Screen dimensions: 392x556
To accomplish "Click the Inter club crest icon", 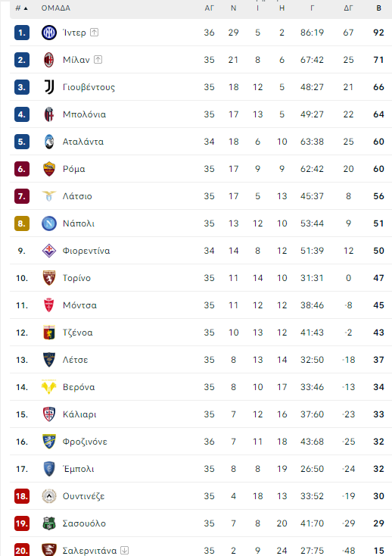I will [49, 33].
